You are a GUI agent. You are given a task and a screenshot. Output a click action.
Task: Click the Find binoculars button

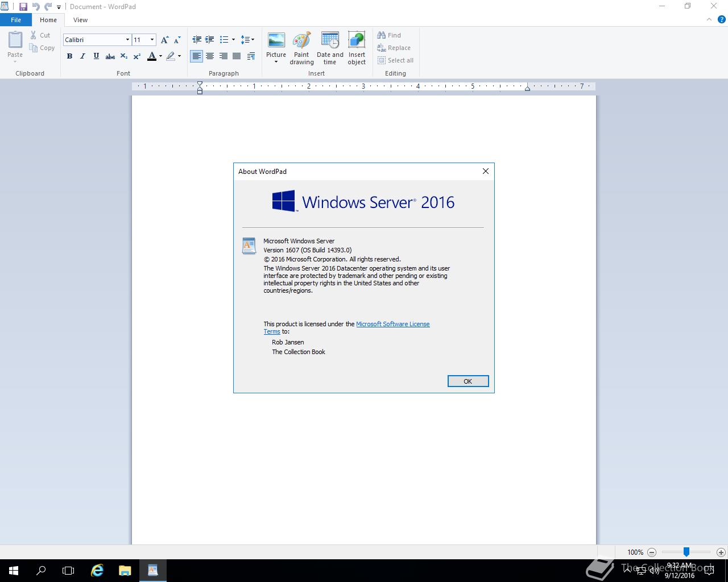tap(389, 35)
